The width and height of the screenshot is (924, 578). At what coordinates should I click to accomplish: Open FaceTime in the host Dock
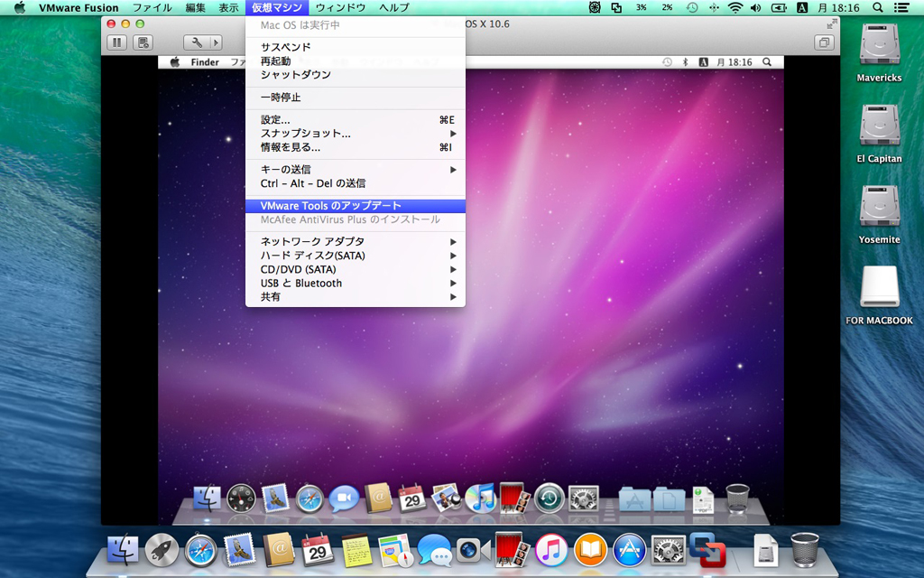tap(473, 550)
